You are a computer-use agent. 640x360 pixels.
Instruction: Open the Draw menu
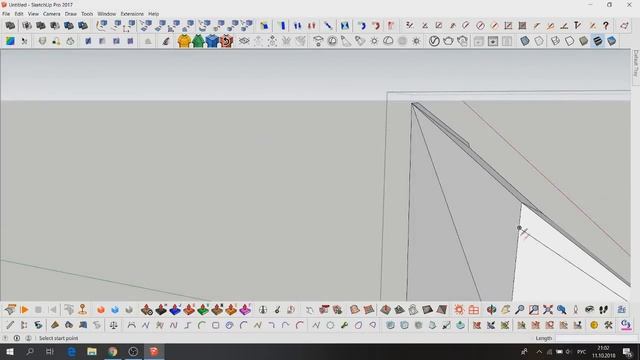tap(71, 13)
